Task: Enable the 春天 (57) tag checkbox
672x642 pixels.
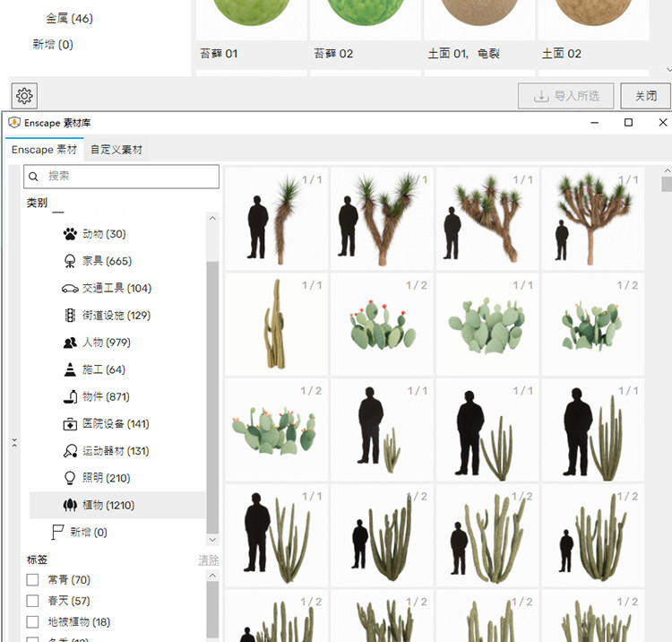Action: coord(32,601)
